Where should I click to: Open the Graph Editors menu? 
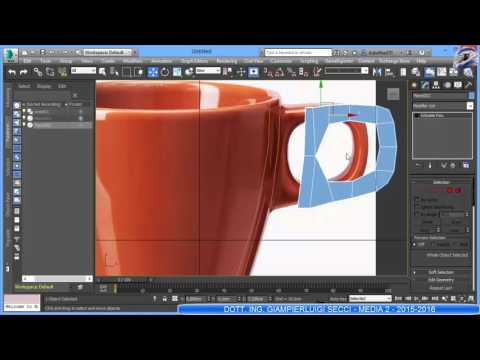point(194,61)
